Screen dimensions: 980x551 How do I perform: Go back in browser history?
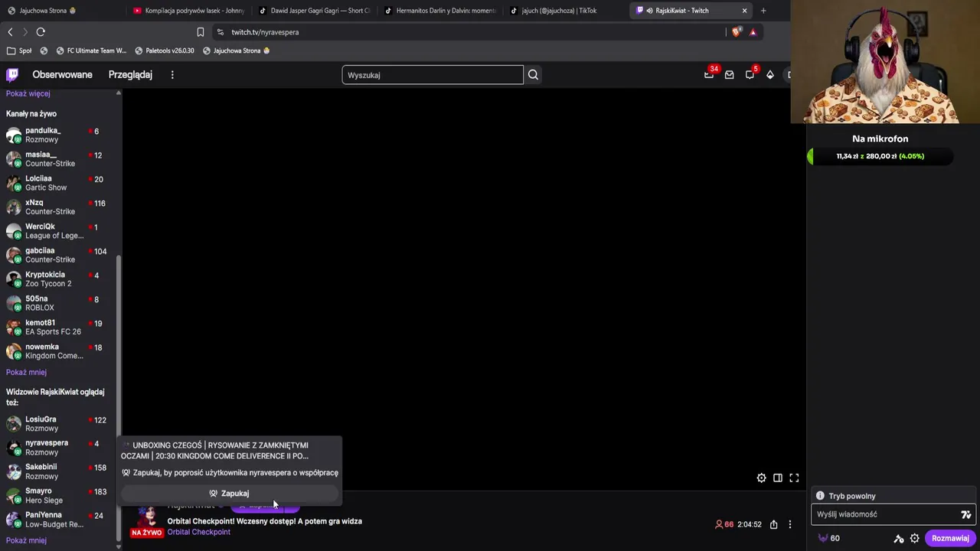pyautogui.click(x=10, y=32)
